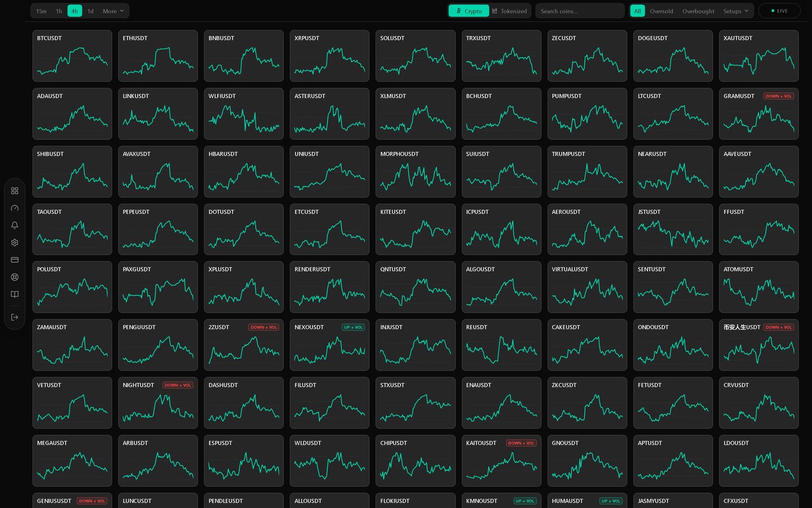Open the gauge speedometer icon in sidebar
Screen dimensions: 812x508
pyautogui.click(x=15, y=208)
